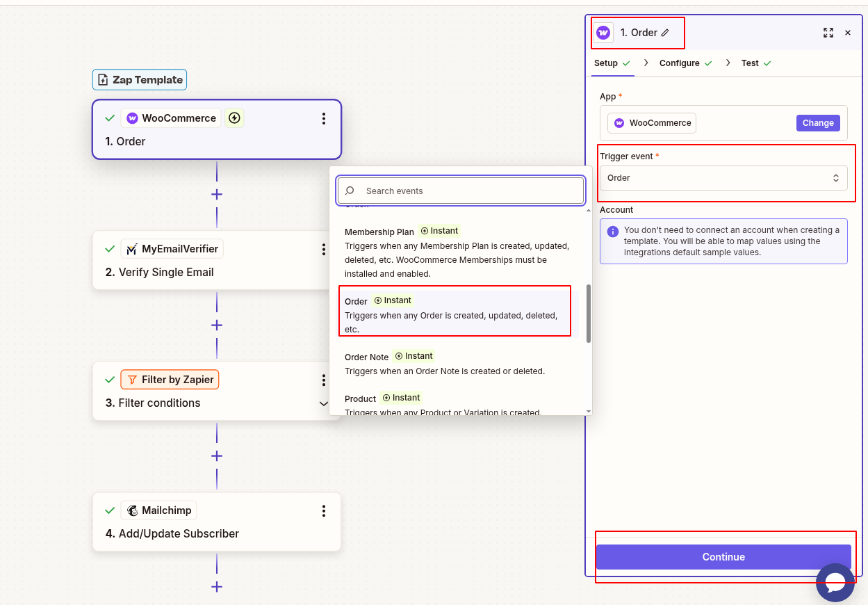Image resolution: width=868 pixels, height=605 pixels.
Task: Expand the panel using the fullscreen icon
Action: [x=828, y=33]
